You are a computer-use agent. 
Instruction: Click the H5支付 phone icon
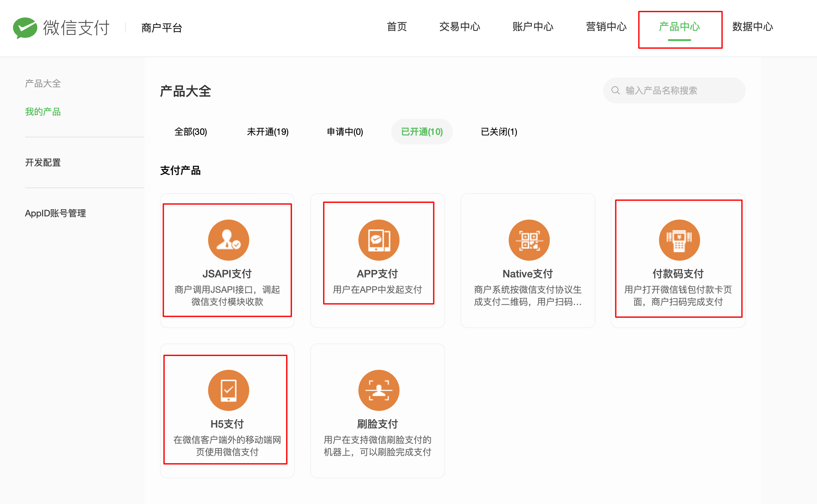click(228, 390)
